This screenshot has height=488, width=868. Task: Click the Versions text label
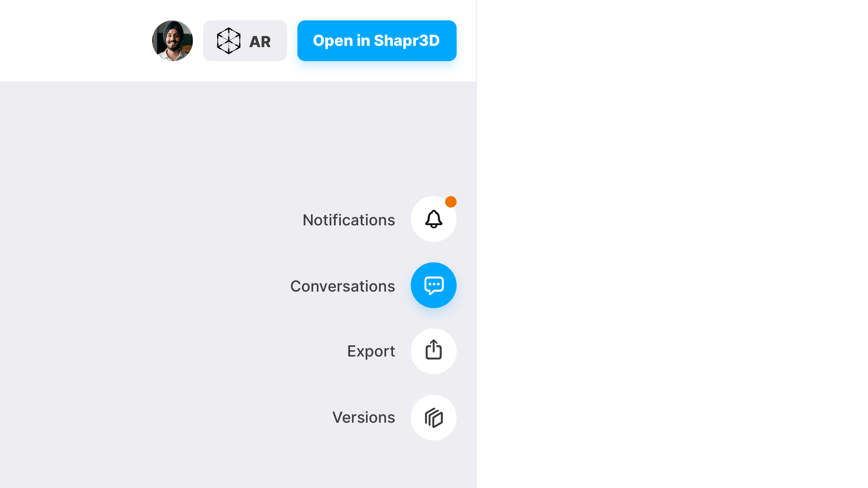(363, 418)
